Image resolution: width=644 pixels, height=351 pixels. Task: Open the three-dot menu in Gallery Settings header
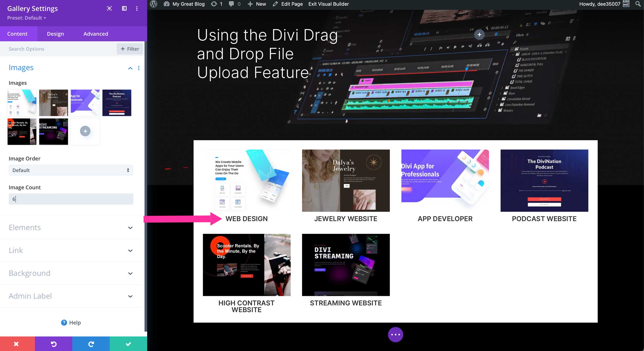coord(137,8)
